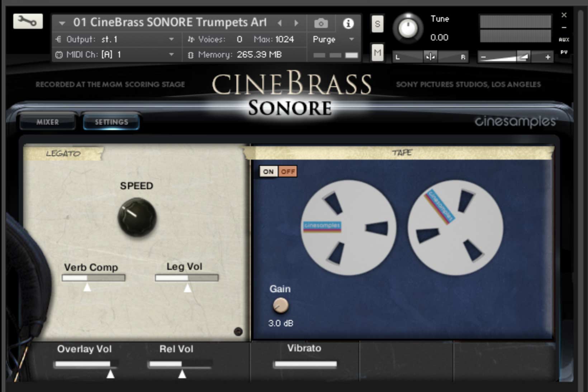
Task: Click the camera snapshot icon
Action: (321, 23)
